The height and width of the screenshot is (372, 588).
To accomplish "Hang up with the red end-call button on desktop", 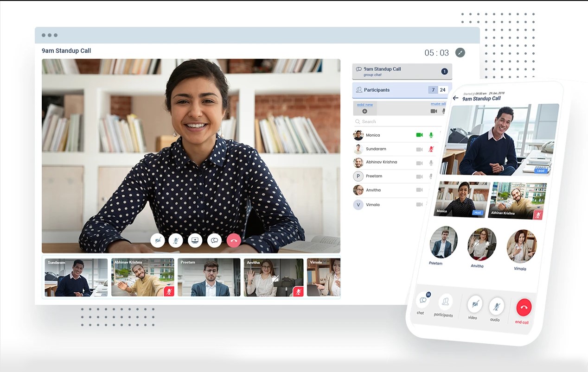I will 234,240.
